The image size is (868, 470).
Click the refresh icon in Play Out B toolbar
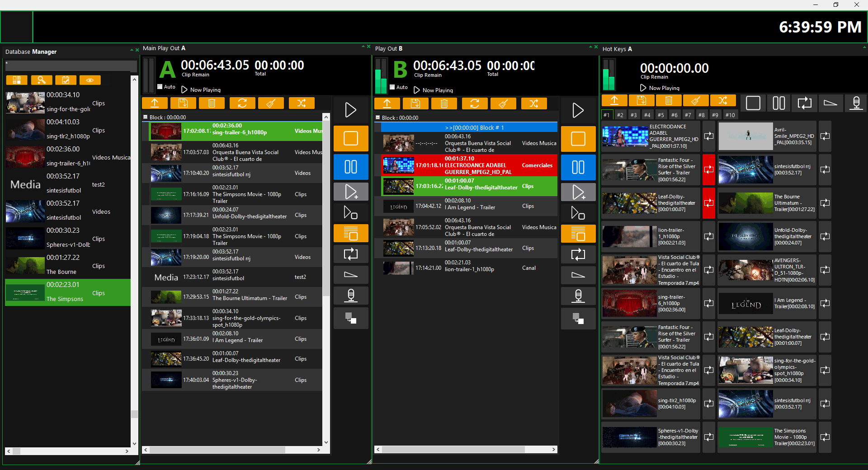(474, 104)
